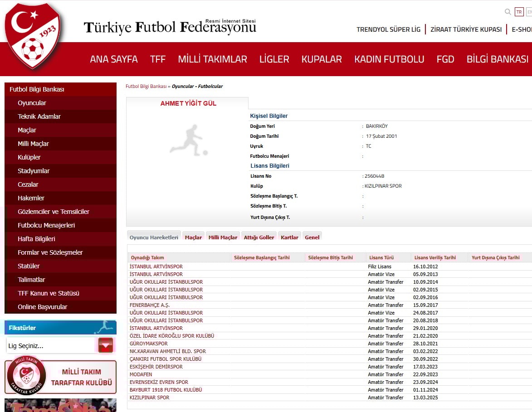Open Online Başvurular sidebar link
The image size is (532, 412).
[x=60, y=306]
